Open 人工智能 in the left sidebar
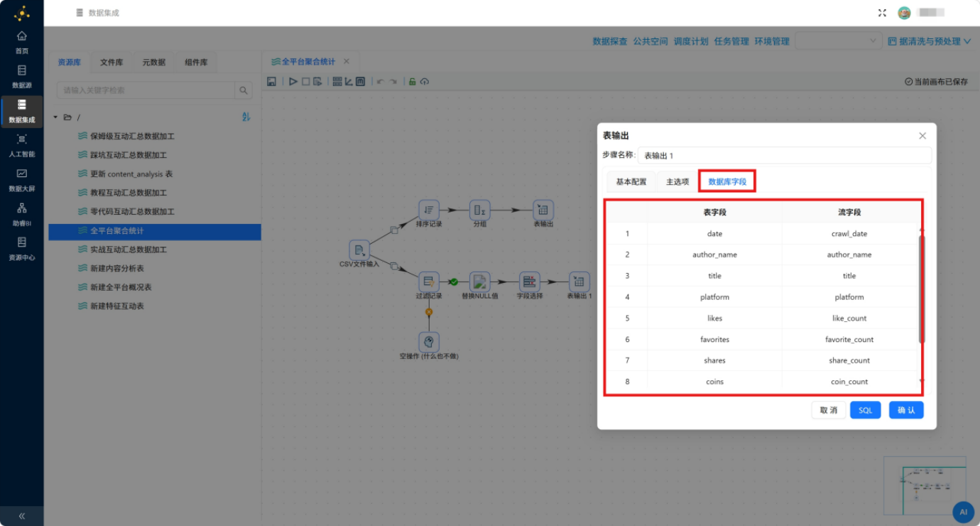The height and width of the screenshot is (526, 980). (22, 146)
